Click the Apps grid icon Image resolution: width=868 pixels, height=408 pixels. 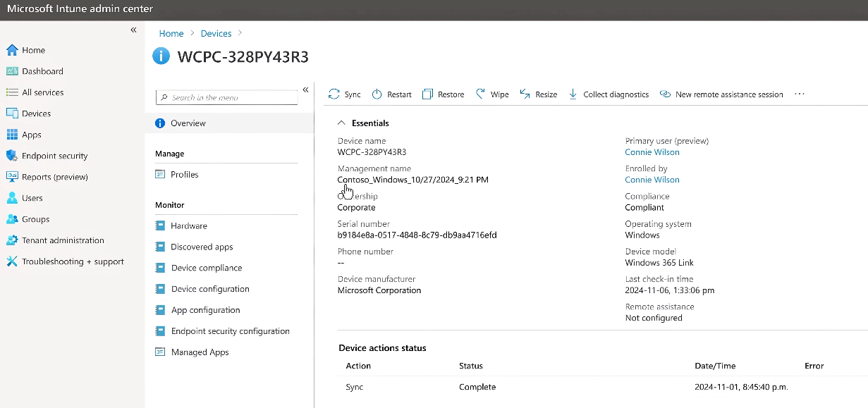[x=12, y=135]
